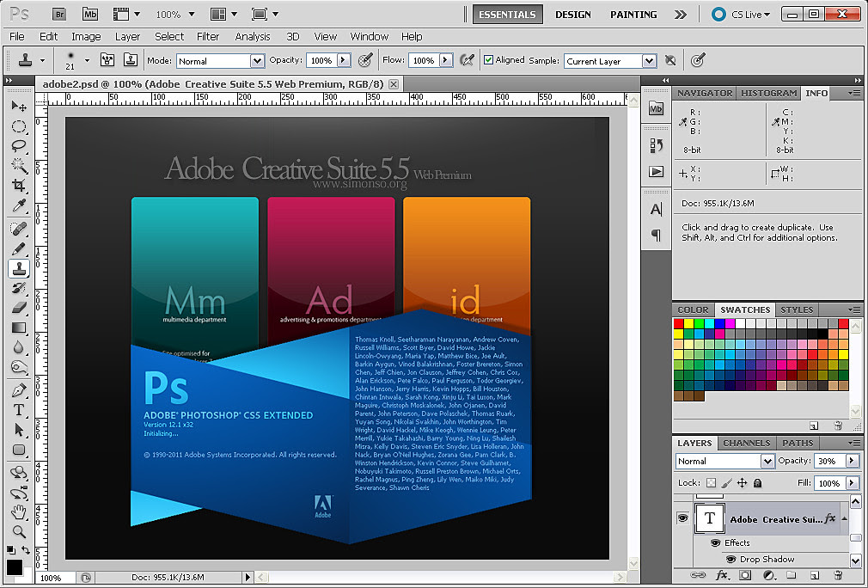
Task: Open the Filter menu
Action: pos(208,37)
